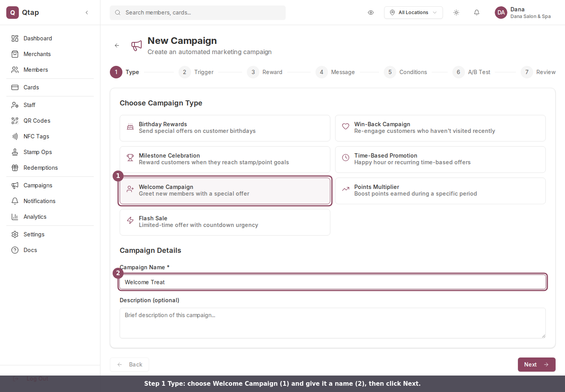The image size is (565, 392).
Task: Click the NFC Tags icon
Action: [15, 136]
